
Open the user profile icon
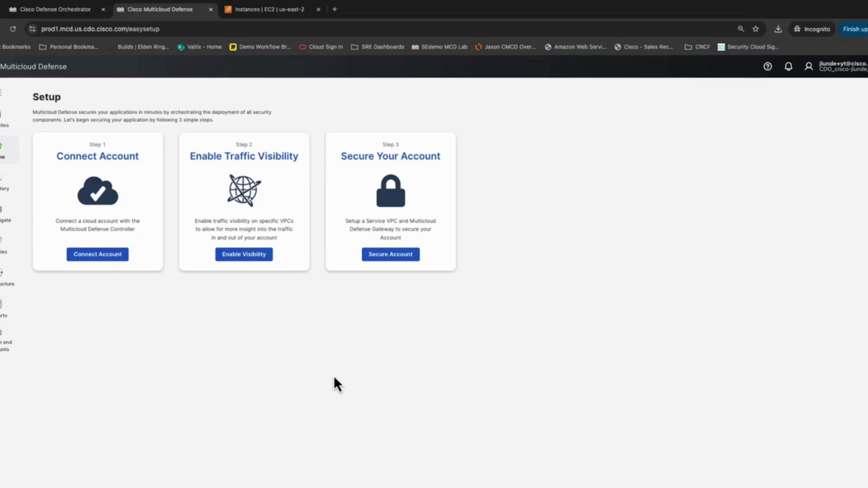pyautogui.click(x=809, y=66)
